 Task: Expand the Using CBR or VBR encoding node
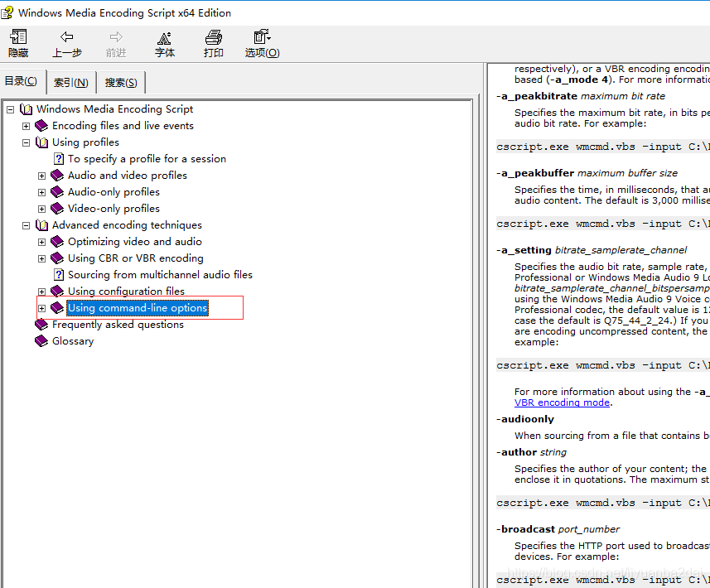point(41,258)
